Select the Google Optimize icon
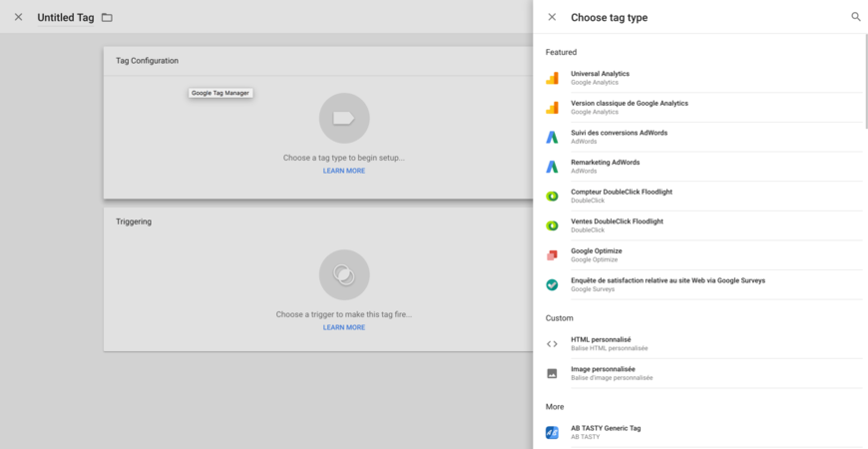The height and width of the screenshot is (449, 868). coord(552,255)
